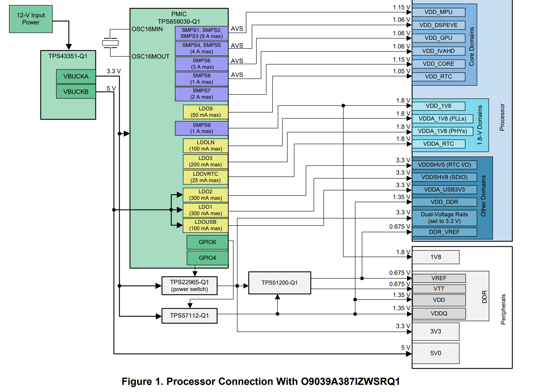Click the AVS label beside SMPS6
This screenshot has height=392, width=537.
pos(237,61)
